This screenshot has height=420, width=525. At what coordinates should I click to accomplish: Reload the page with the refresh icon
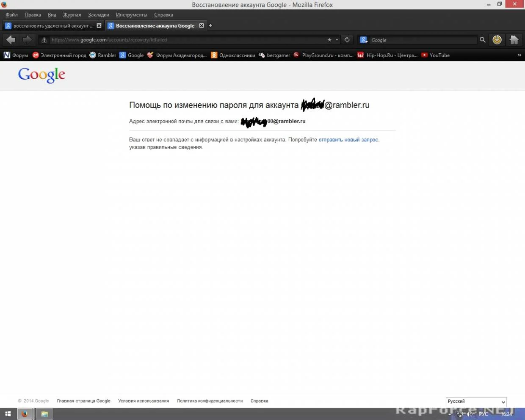pyautogui.click(x=347, y=40)
